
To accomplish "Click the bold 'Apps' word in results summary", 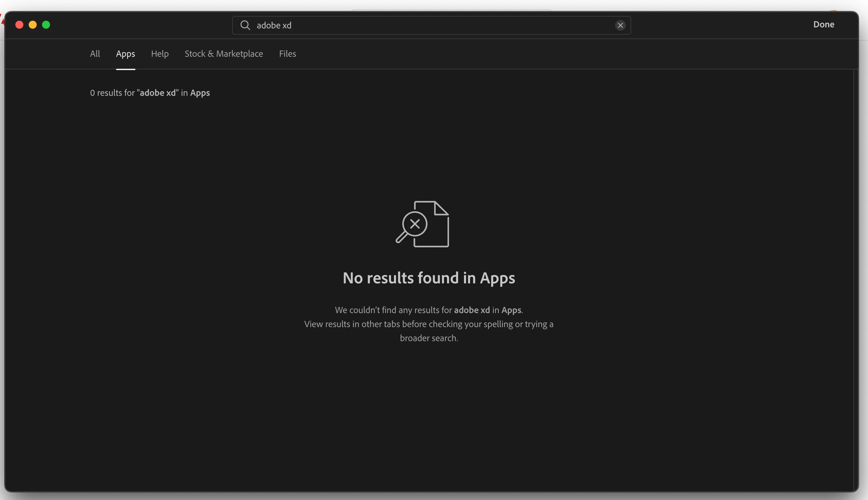I will click(200, 93).
